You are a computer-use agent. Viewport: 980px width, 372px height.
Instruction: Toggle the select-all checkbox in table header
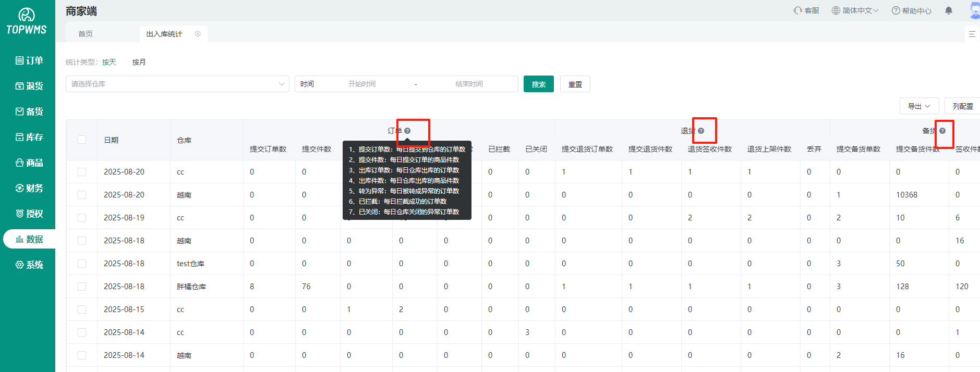point(82,140)
